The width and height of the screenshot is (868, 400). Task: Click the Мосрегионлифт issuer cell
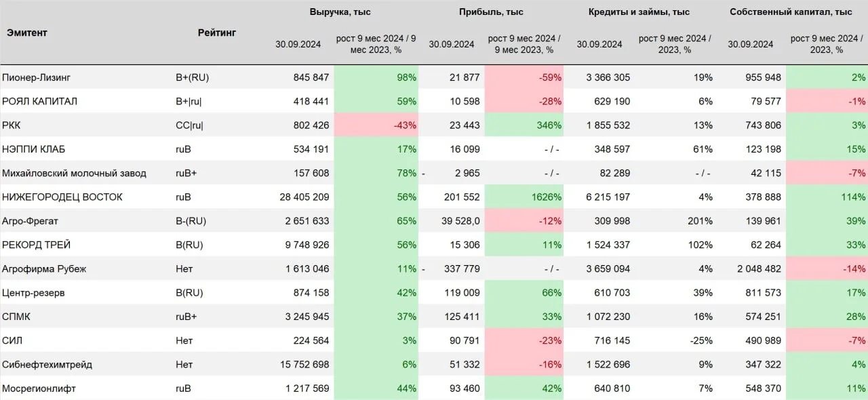[x=39, y=388]
